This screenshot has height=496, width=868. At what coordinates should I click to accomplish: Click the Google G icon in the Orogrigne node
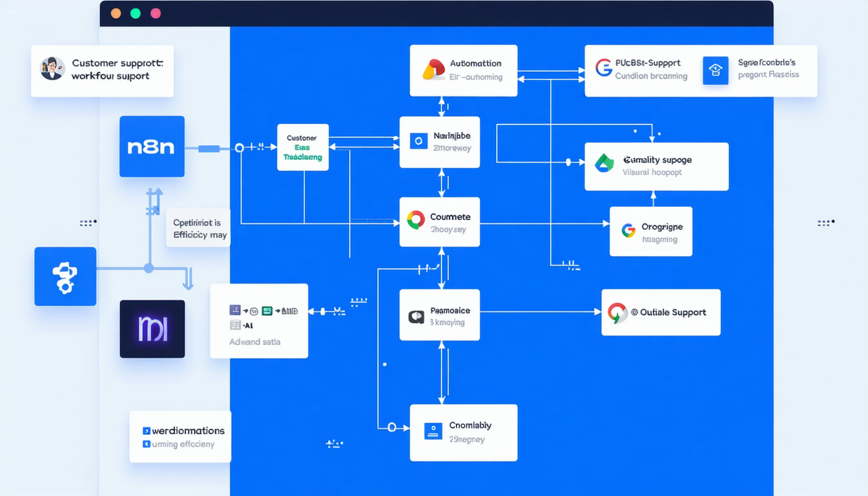tap(628, 231)
